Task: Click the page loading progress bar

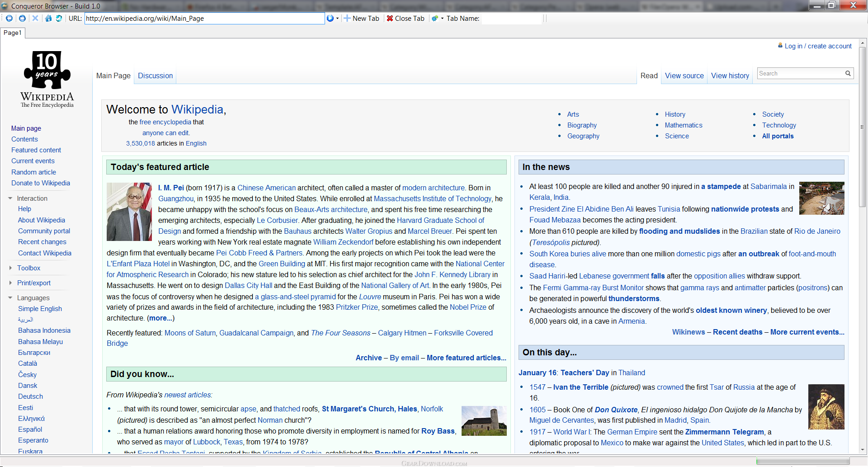Action: 803,461
